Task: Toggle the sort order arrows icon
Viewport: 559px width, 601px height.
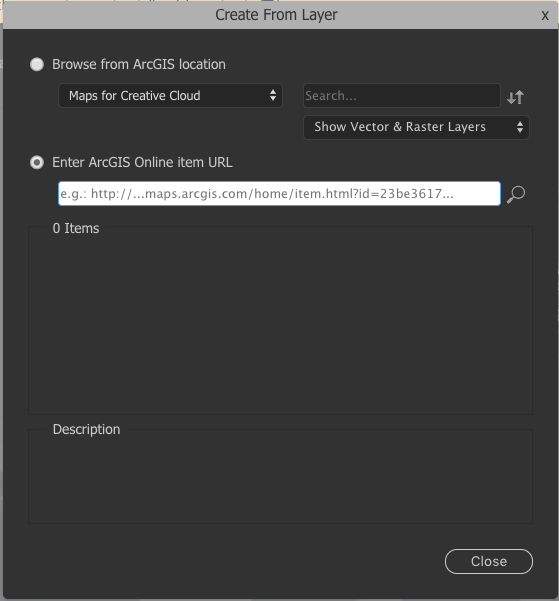Action: pyautogui.click(x=515, y=97)
